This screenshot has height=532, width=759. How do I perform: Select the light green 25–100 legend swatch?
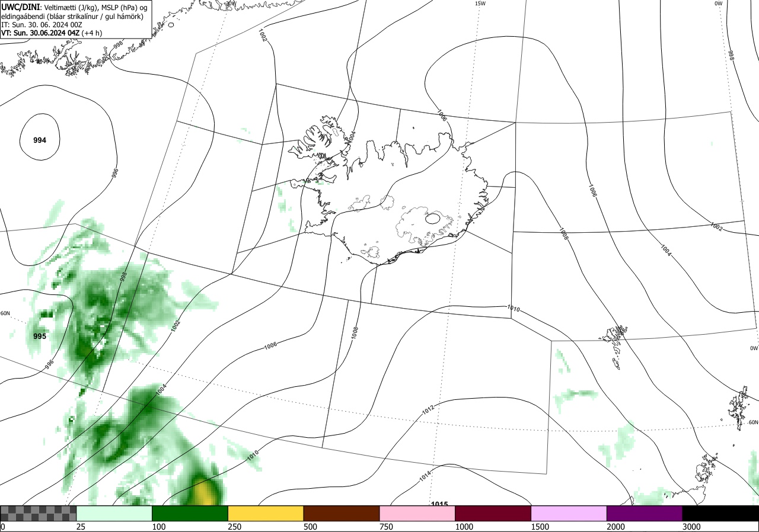click(x=114, y=514)
